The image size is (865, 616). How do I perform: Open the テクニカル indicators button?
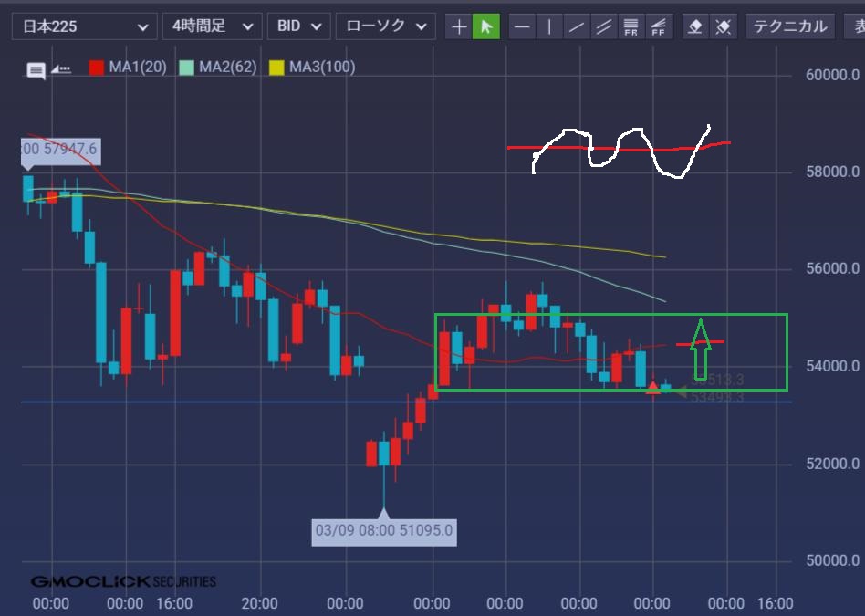790,26
